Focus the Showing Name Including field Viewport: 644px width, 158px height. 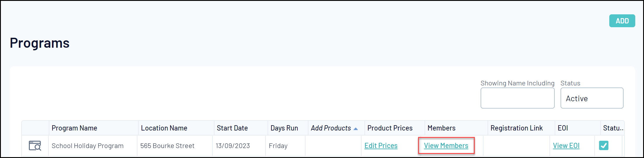point(517,98)
